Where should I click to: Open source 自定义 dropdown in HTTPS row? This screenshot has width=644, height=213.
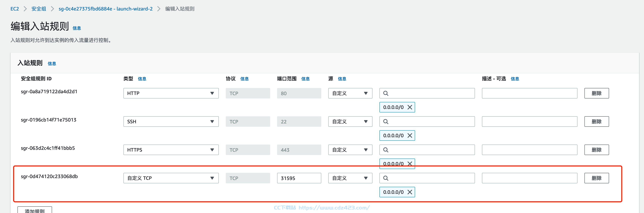point(350,150)
